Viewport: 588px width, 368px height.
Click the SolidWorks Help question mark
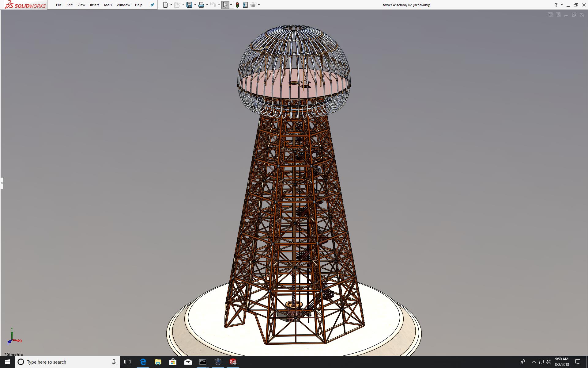(556, 5)
